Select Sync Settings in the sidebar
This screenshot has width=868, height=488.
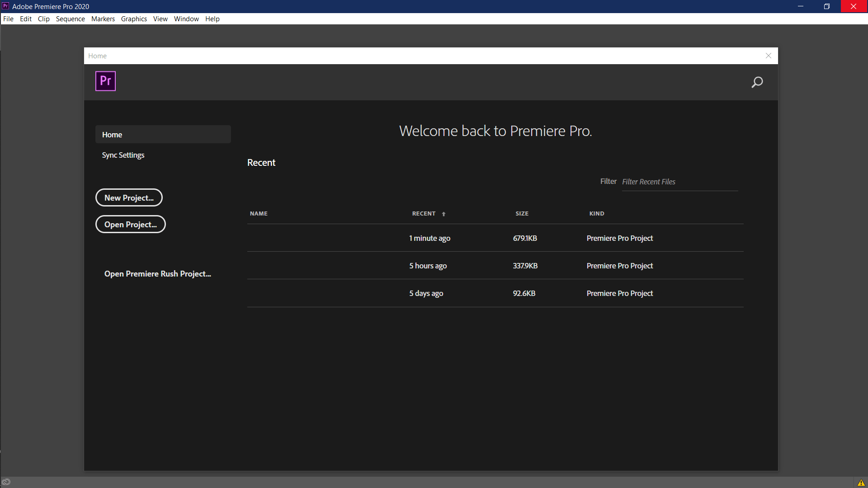pyautogui.click(x=123, y=155)
